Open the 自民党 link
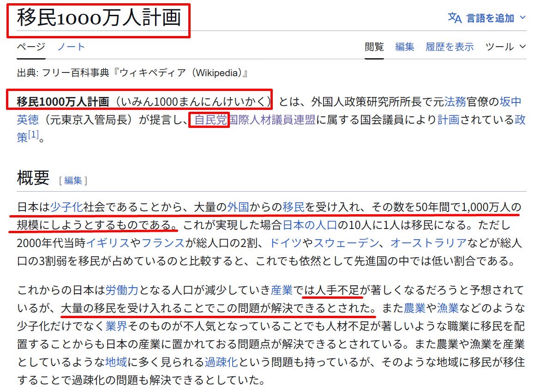This screenshot has width=534, height=392. [x=210, y=120]
